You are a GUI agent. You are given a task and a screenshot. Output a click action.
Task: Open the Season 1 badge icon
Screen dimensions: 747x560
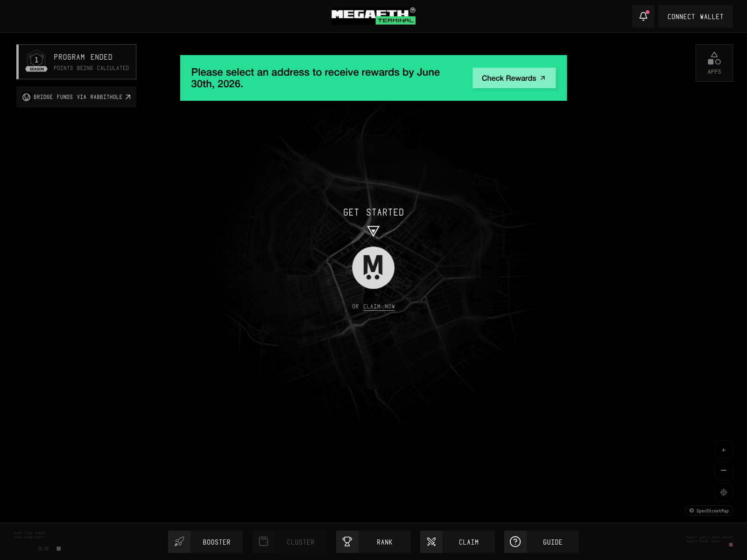[x=36, y=61]
